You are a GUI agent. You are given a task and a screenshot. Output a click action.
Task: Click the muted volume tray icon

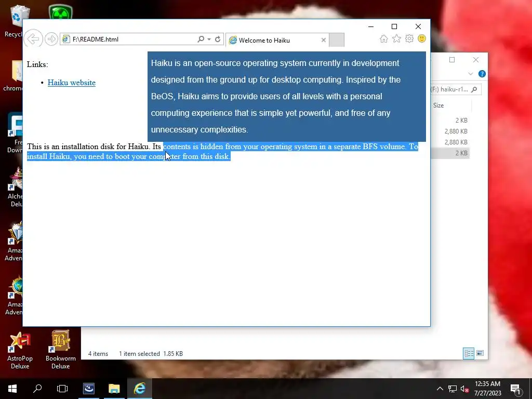pos(464,389)
